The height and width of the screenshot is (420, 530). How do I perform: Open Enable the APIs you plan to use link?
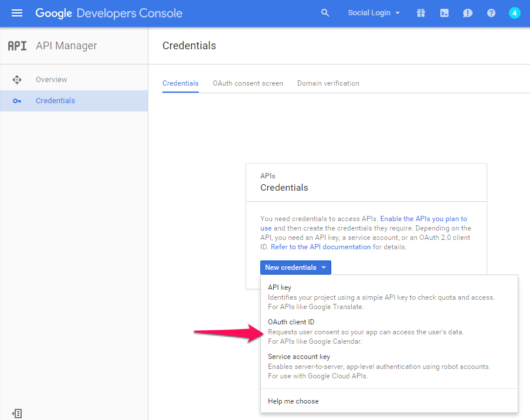click(423, 219)
